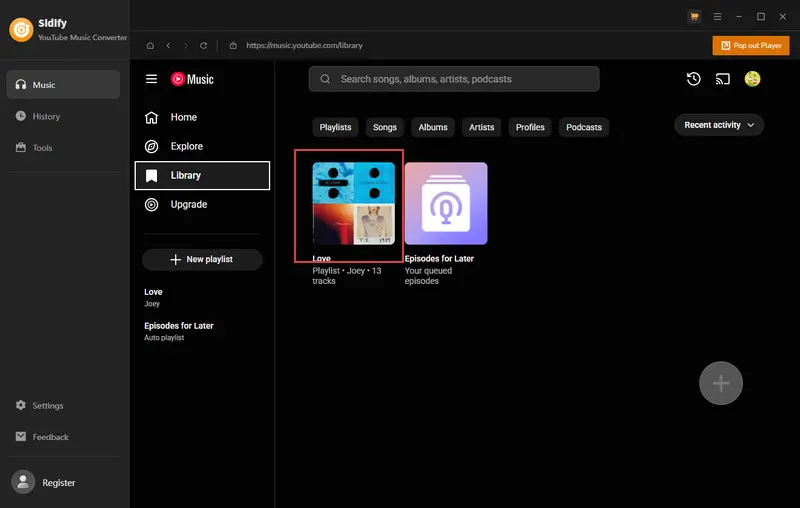Click the Episodes for Later title text
The image size is (800, 508).
coord(439,259)
